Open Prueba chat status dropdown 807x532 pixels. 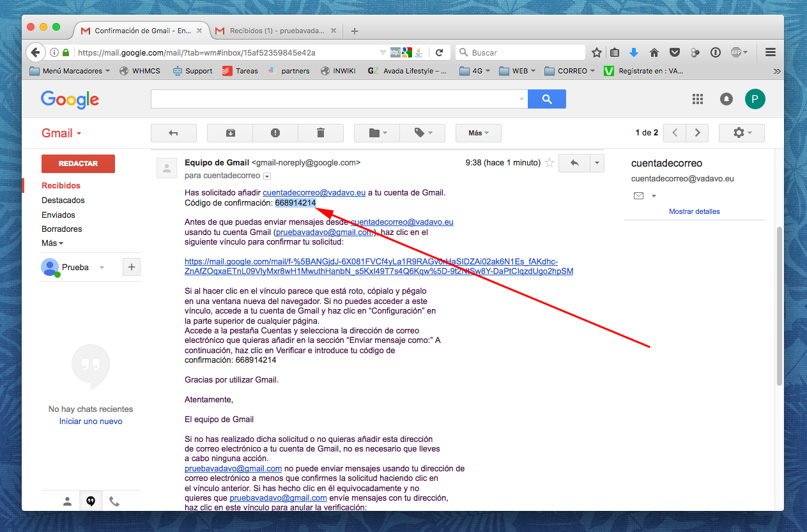click(102, 268)
